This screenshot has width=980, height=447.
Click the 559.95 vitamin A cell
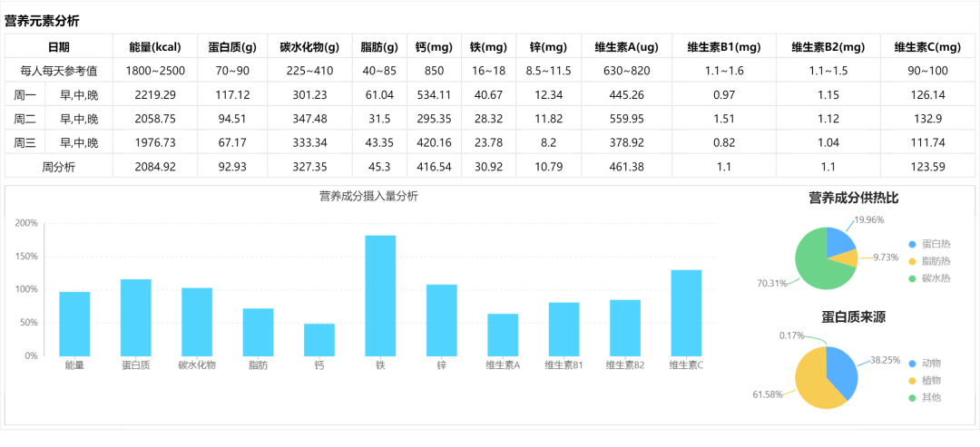pyautogui.click(x=626, y=119)
